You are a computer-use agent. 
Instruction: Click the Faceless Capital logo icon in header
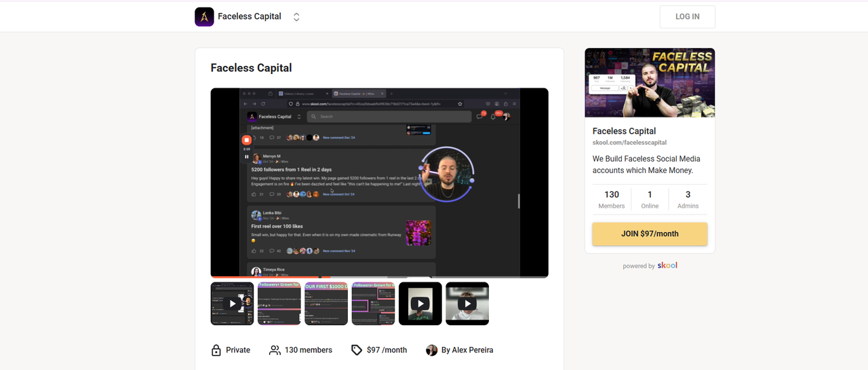click(204, 16)
